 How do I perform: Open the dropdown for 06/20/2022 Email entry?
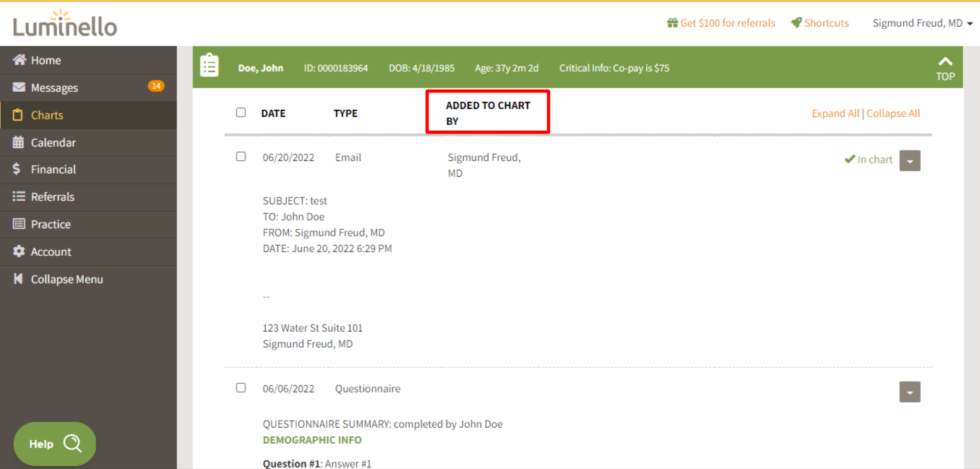click(910, 160)
